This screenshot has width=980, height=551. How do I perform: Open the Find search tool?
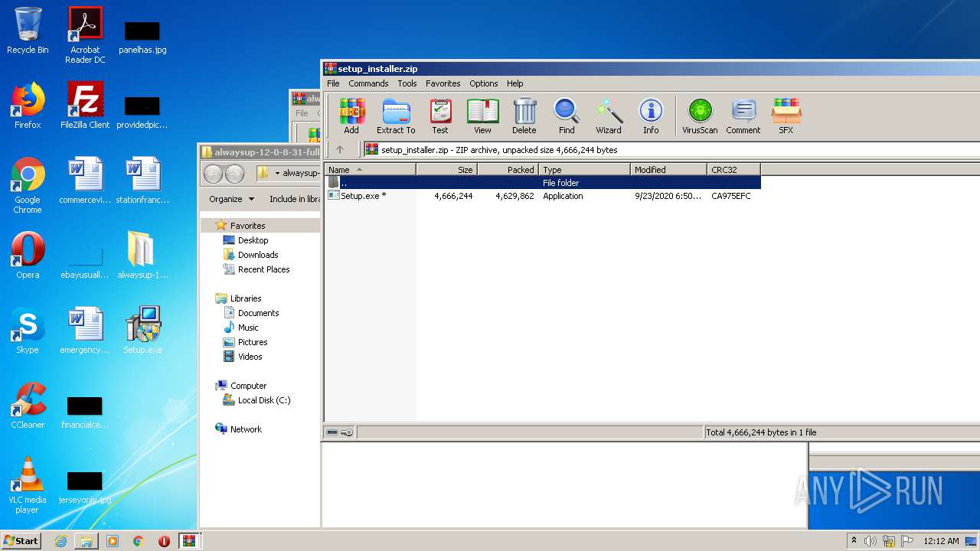point(567,116)
